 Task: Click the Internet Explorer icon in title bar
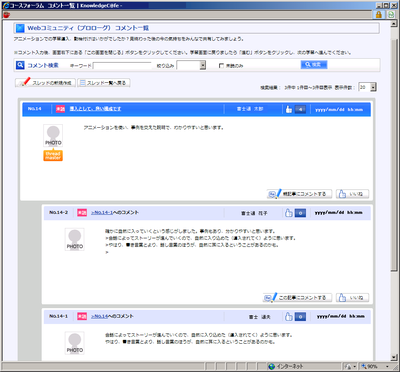coord(6,5)
